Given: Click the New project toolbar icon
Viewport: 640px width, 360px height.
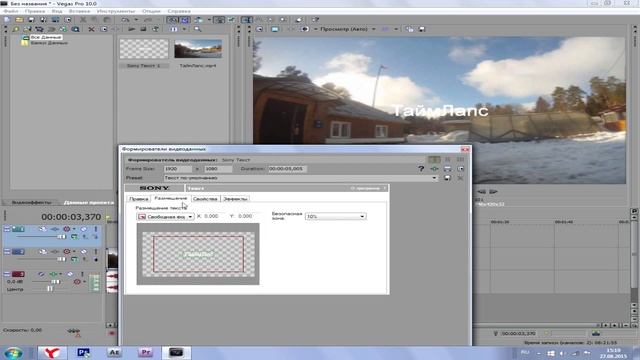Looking at the screenshot, I should pos(7,20).
